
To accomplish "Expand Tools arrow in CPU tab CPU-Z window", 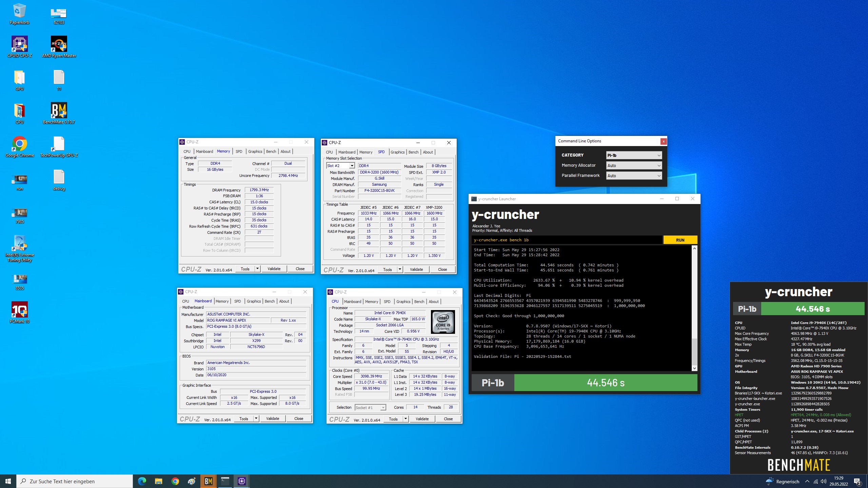I will pos(406,419).
